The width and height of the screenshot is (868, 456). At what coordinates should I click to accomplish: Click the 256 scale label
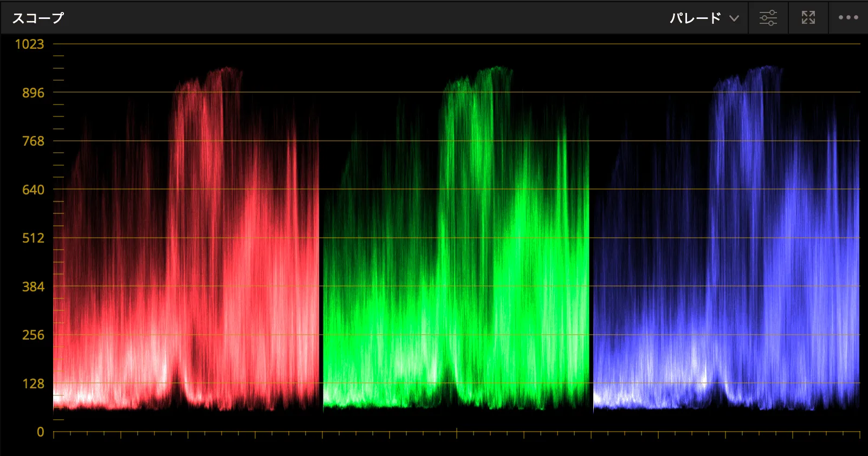33,335
